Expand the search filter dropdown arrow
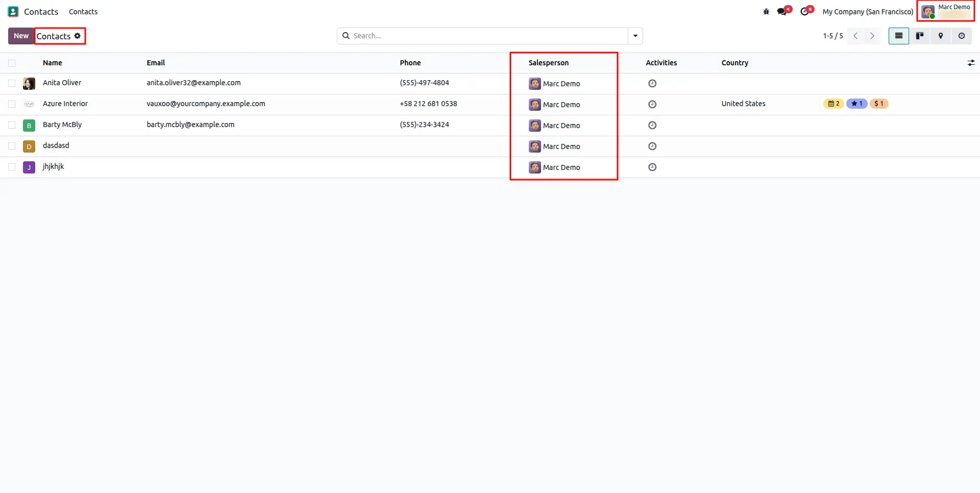Image resolution: width=980 pixels, height=493 pixels. [635, 36]
